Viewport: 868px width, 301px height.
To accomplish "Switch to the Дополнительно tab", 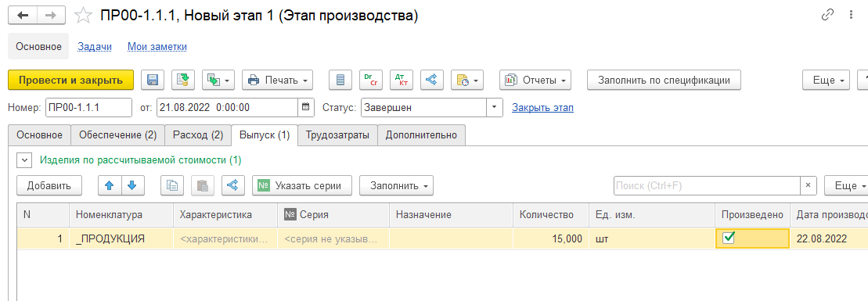I will [421, 135].
